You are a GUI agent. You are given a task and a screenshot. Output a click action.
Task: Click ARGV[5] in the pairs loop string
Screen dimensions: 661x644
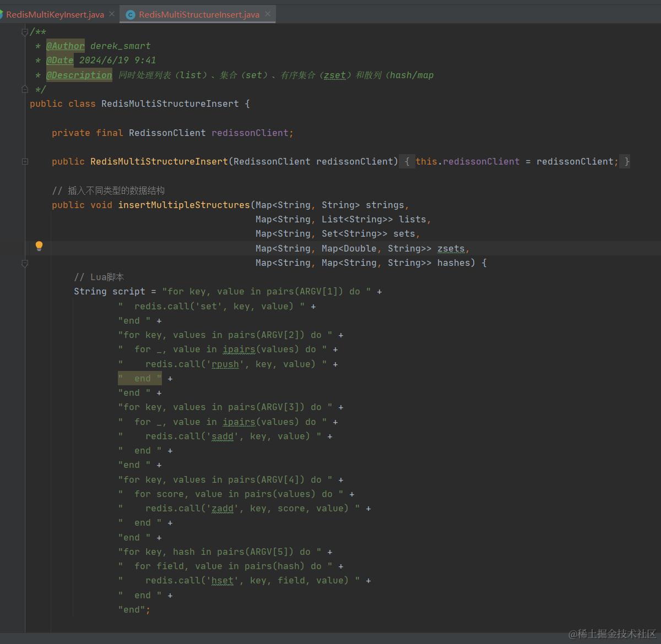pyautogui.click(x=269, y=552)
